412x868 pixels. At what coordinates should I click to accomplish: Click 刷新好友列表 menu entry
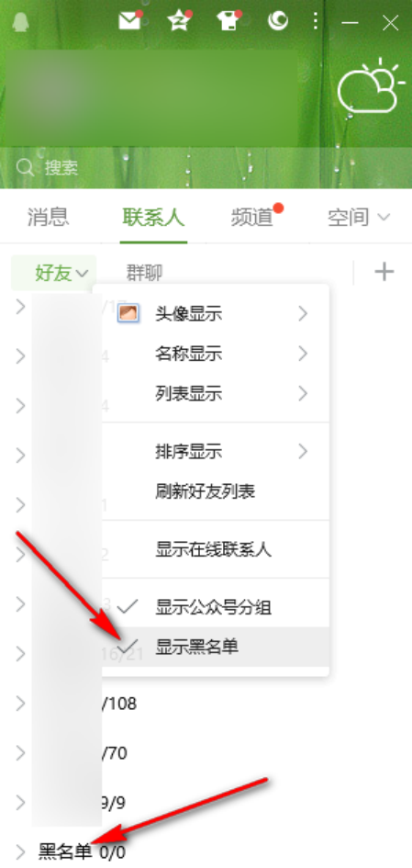(x=206, y=491)
